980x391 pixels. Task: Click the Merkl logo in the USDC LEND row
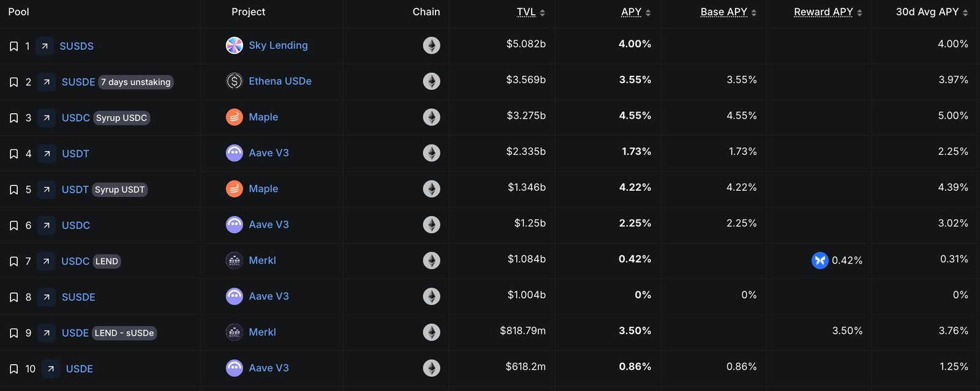234,260
